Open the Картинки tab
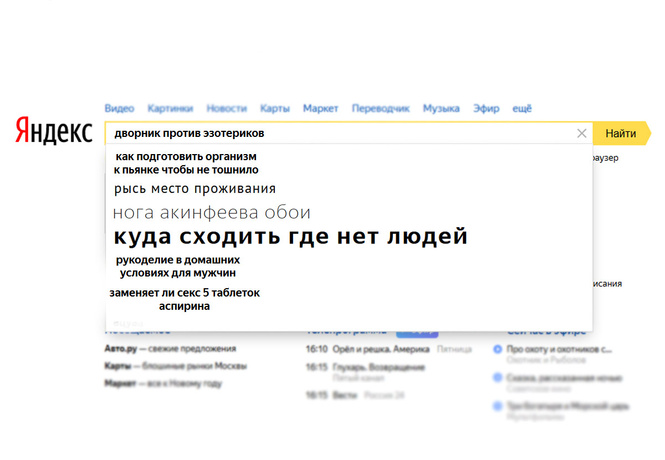The height and width of the screenshot is (460, 665). [170, 109]
